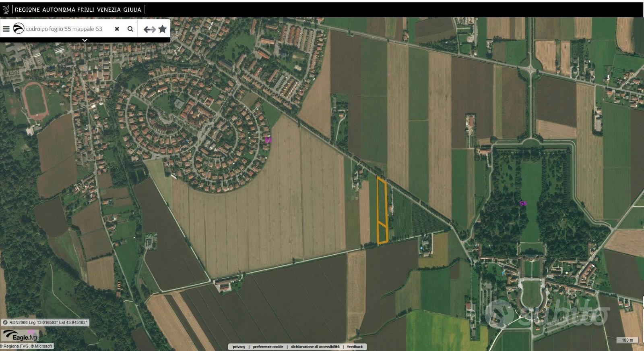Viewport: 644px width, 351px height.
Task: Click the '© Regione FVG, © Microsoft' attribution
Action: (x=27, y=346)
